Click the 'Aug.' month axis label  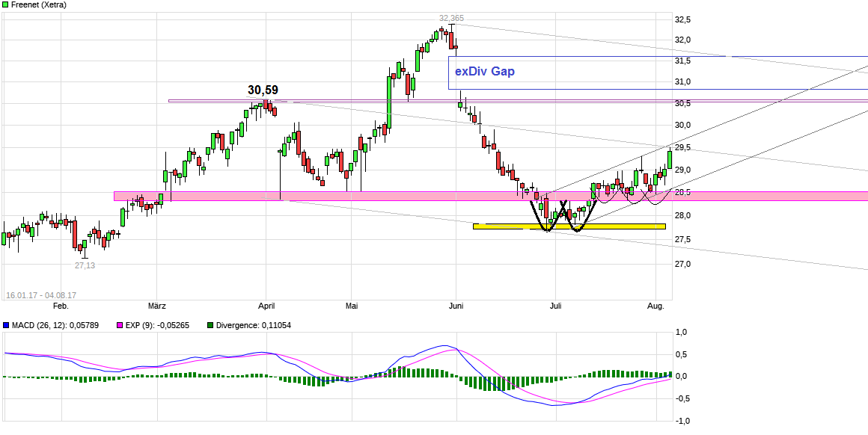(x=655, y=306)
